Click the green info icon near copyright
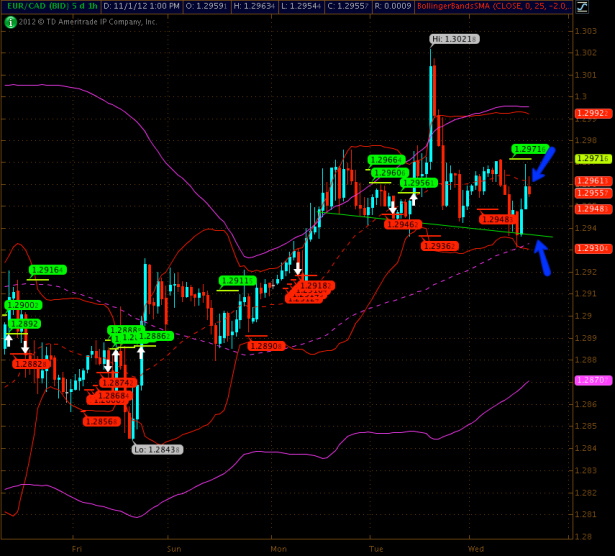 [9, 21]
